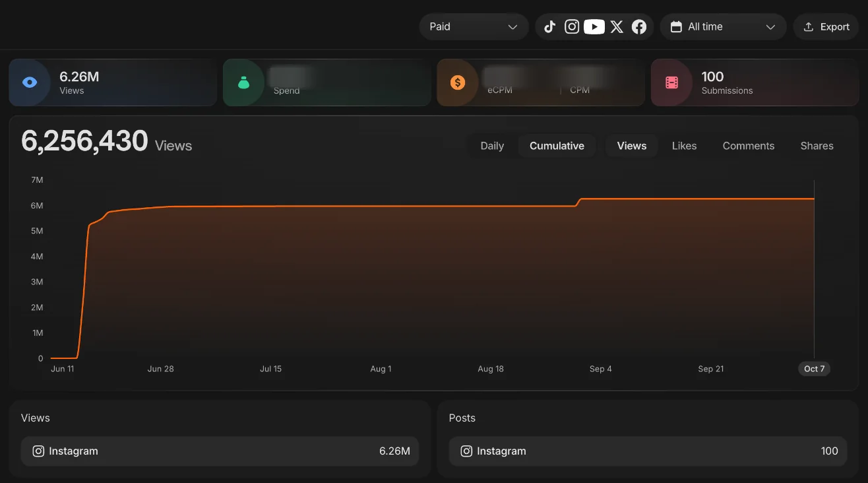Image resolution: width=868 pixels, height=483 pixels.
Task: Click the 6,256,430 total views figure
Action: (x=84, y=141)
